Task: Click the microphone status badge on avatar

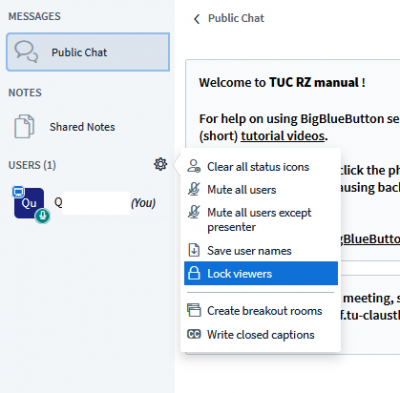Action: [x=42, y=216]
